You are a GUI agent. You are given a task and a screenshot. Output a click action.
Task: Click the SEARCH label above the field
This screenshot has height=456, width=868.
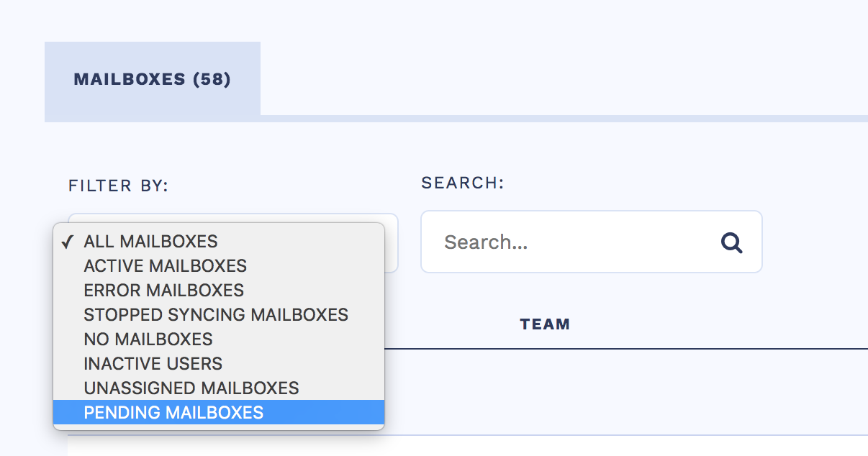coord(463,183)
